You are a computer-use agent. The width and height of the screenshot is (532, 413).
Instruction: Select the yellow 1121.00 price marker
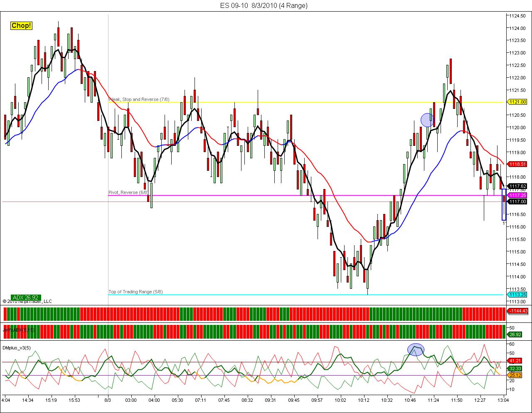pos(517,102)
